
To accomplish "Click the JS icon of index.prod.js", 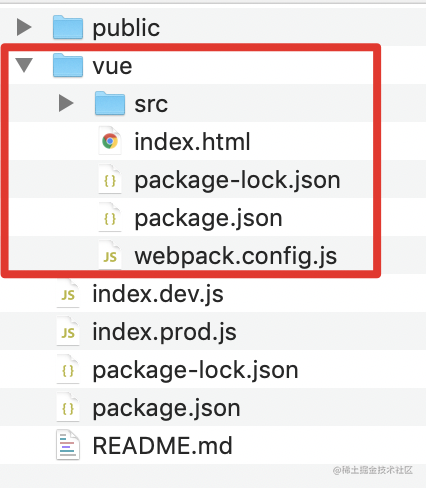I will pyautogui.click(x=68, y=332).
